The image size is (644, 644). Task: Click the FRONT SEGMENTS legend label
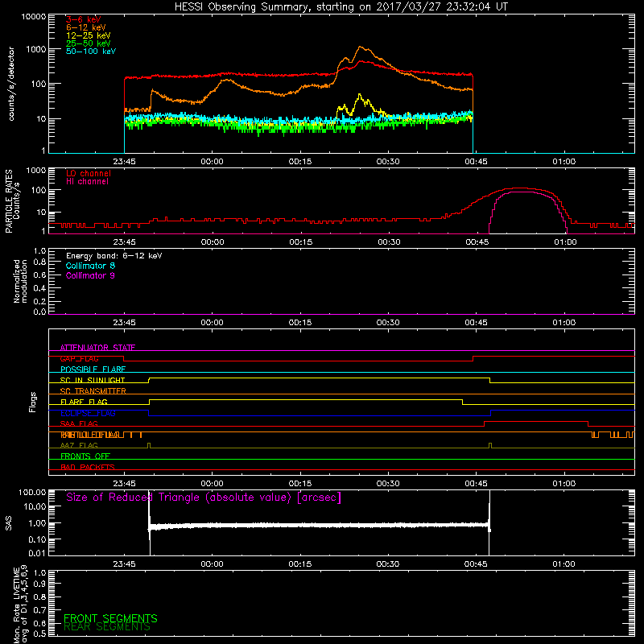(110, 618)
